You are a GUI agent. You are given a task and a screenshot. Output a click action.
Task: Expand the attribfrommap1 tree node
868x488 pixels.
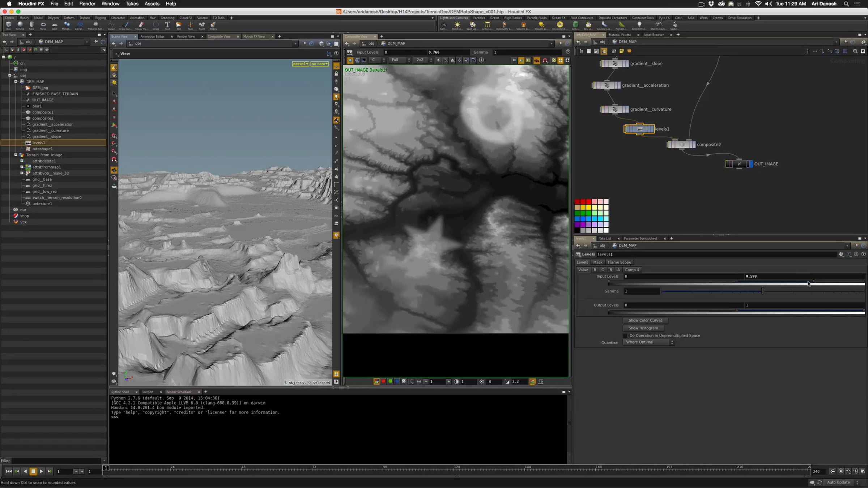[22, 167]
